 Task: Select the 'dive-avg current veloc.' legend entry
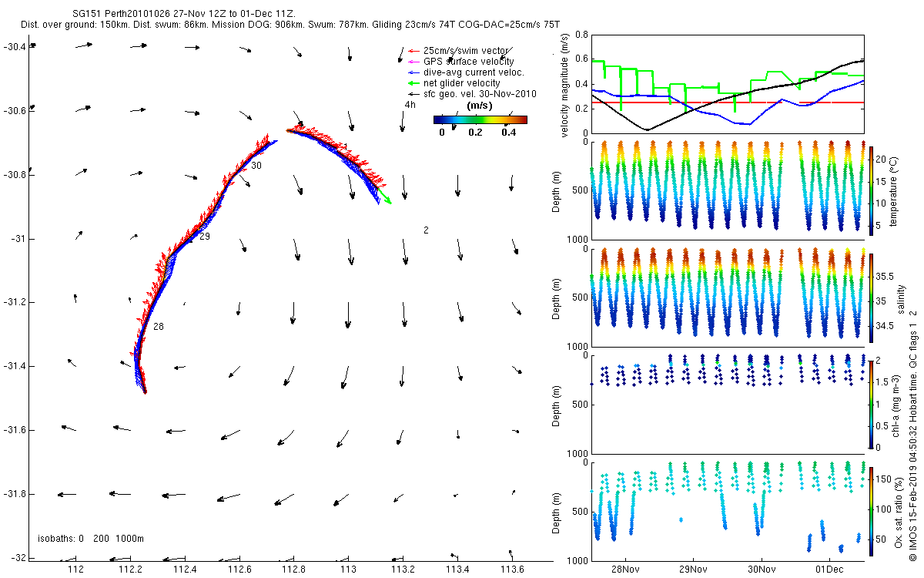[466, 72]
